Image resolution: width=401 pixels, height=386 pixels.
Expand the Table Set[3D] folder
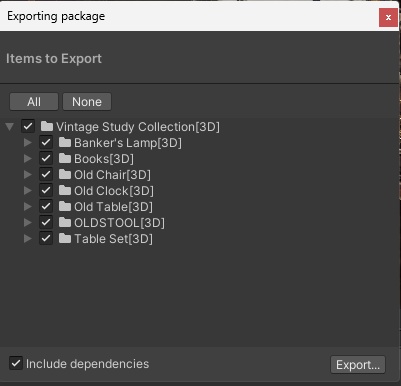pos(28,239)
